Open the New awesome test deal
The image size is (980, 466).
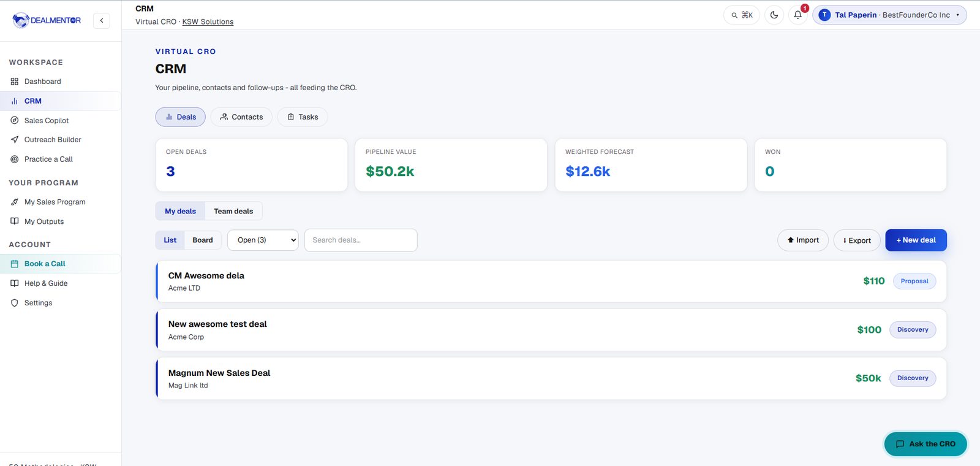pyautogui.click(x=551, y=330)
